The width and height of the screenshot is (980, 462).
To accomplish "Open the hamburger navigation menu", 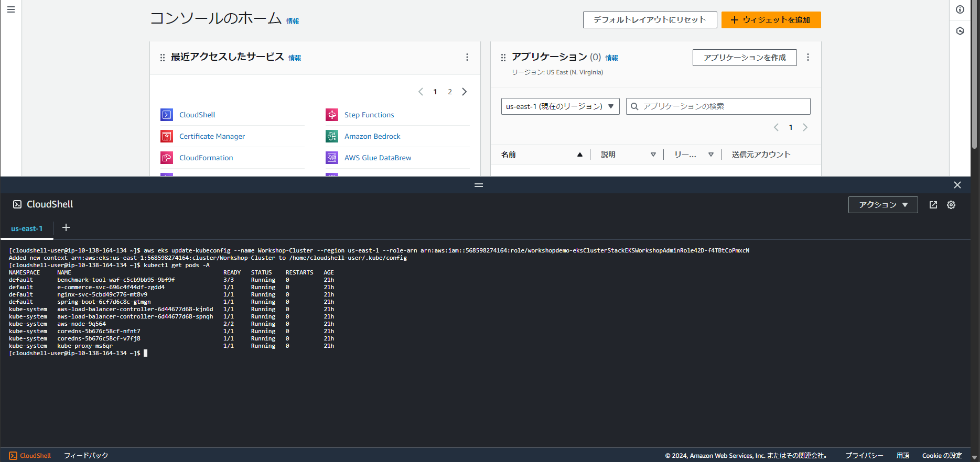I will coord(11,9).
